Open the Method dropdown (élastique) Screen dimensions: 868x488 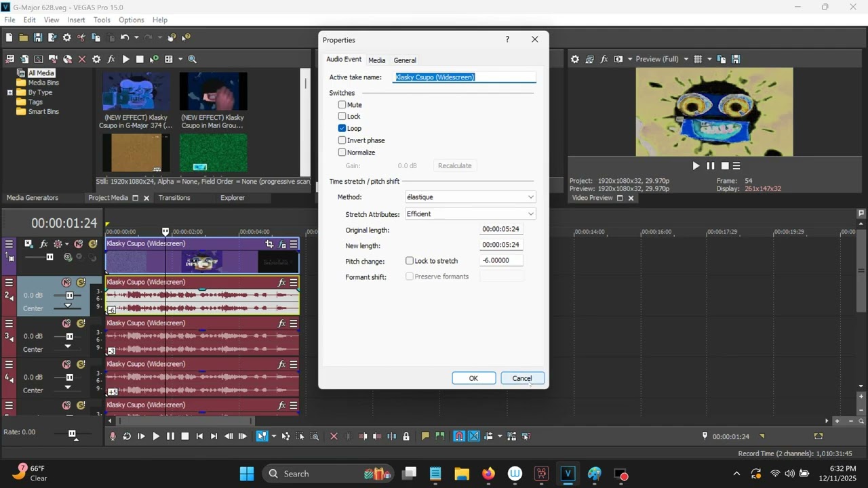470,197
